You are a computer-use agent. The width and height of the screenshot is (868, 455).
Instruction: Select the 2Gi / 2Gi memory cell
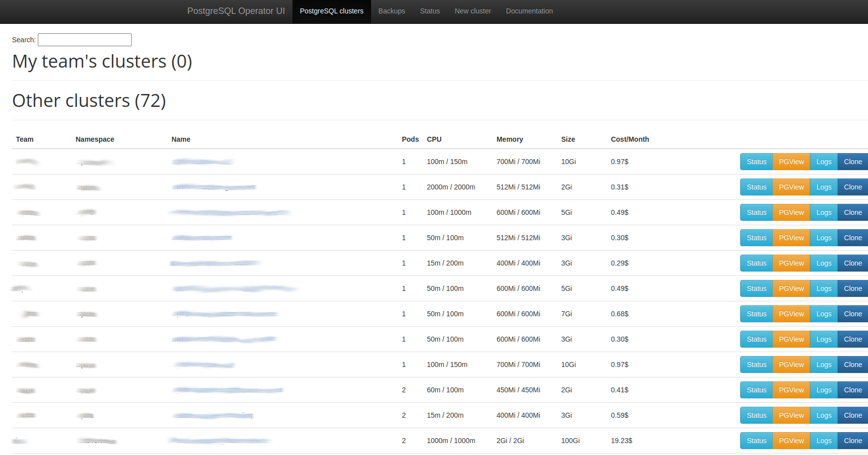pos(510,441)
